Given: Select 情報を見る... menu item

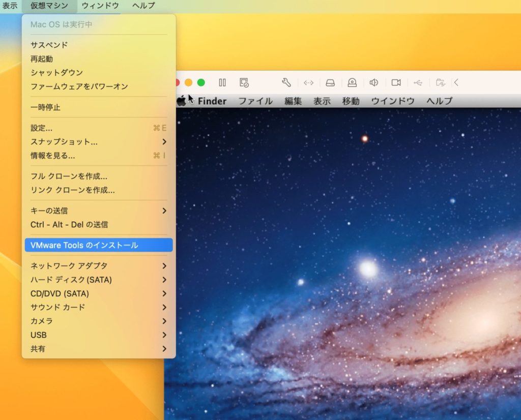Looking at the screenshot, I should click(x=99, y=156).
